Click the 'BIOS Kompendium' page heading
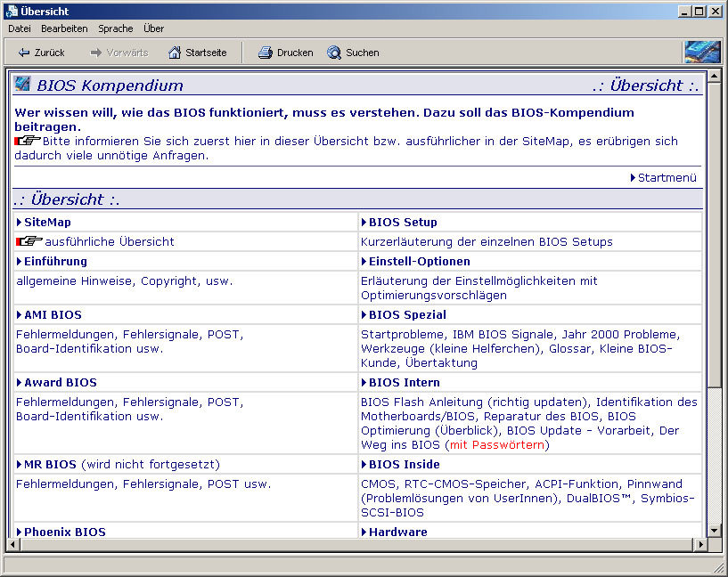The width and height of the screenshot is (728, 577). pos(110,85)
